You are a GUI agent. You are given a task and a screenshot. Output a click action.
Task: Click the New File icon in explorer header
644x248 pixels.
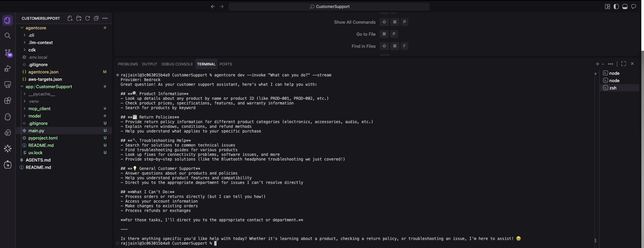[70, 18]
